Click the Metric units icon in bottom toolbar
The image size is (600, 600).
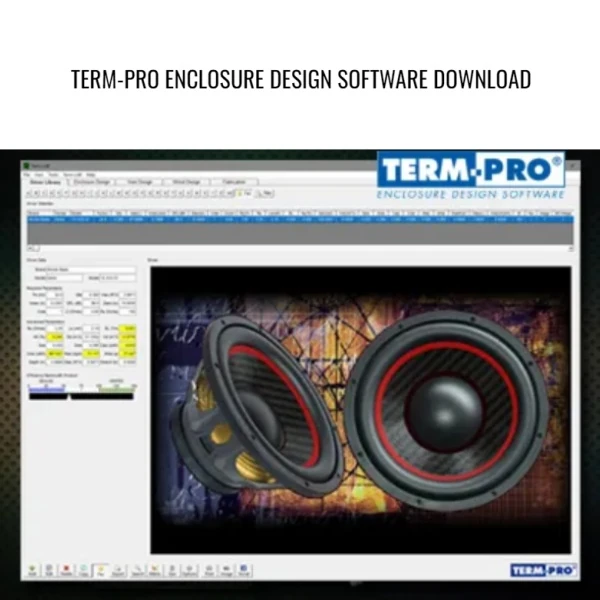[155, 570]
